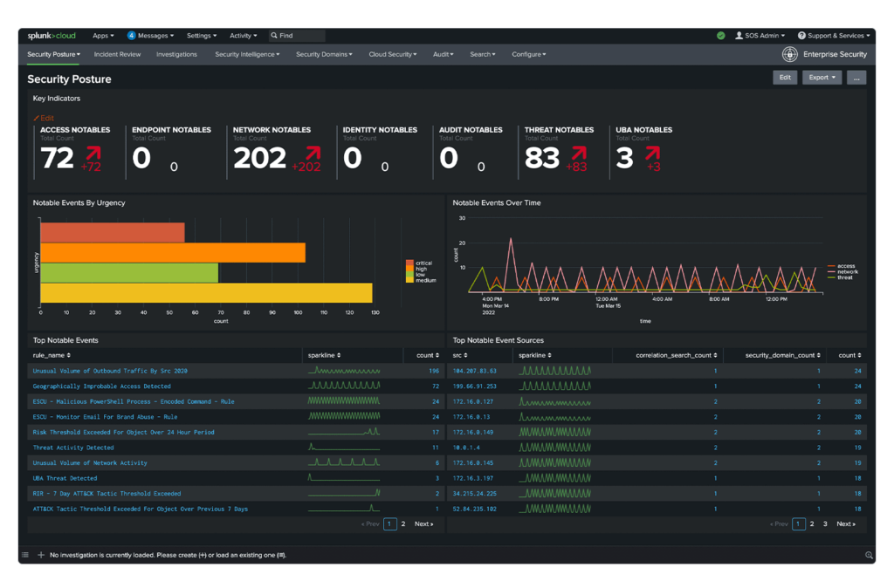Image resolution: width=894 pixels, height=588 pixels.
Task: Toggle sorting on the count column
Action: (x=425, y=355)
